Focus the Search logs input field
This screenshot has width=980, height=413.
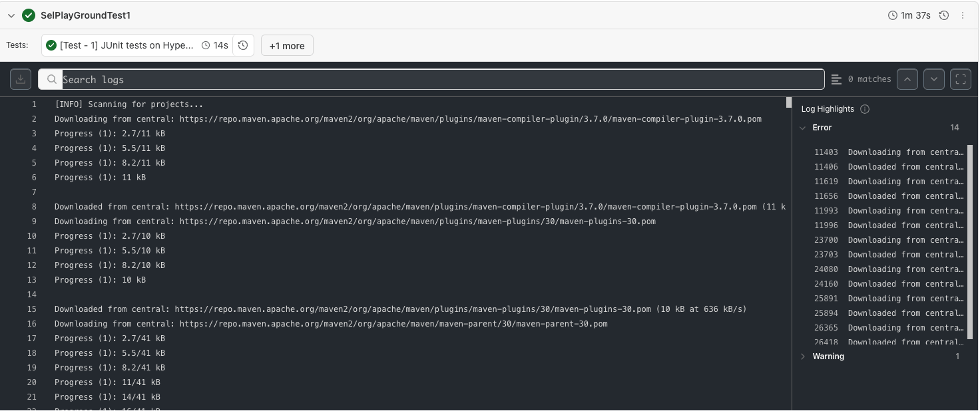pos(439,80)
